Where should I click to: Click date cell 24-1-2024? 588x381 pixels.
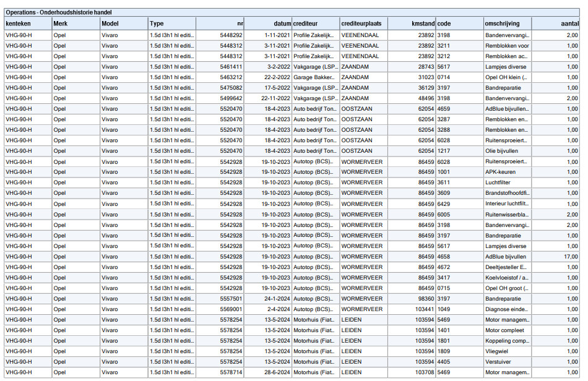268,299
